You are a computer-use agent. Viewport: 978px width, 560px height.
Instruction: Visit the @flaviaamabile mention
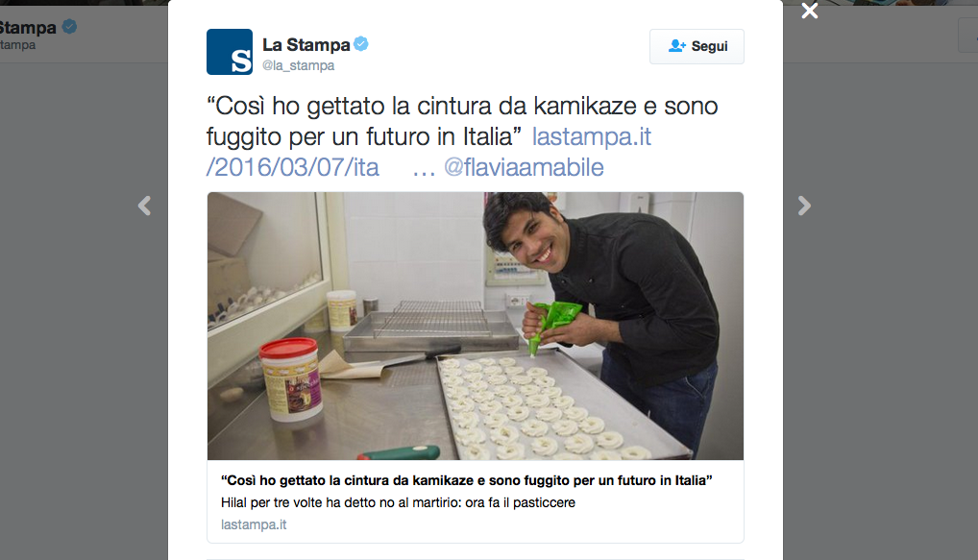point(524,167)
